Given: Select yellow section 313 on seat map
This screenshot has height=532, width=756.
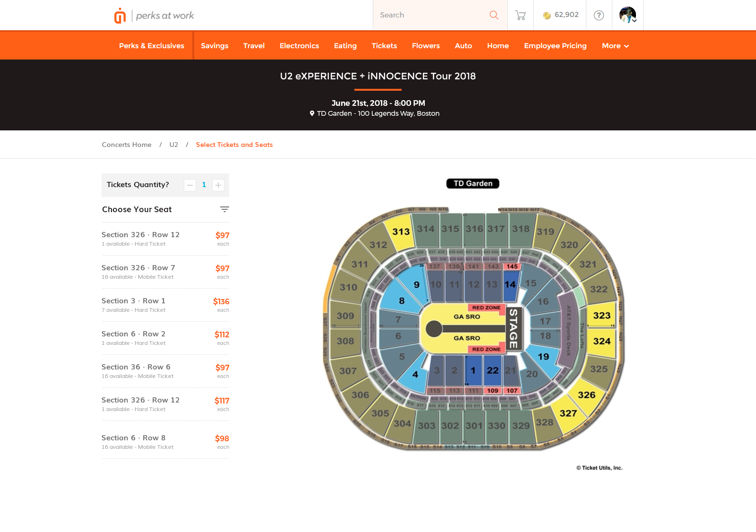Looking at the screenshot, I should pos(402,232).
